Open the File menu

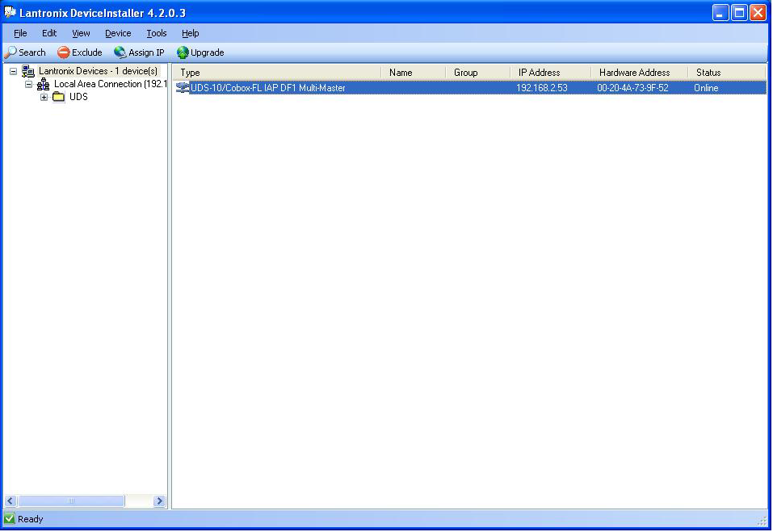(20, 33)
